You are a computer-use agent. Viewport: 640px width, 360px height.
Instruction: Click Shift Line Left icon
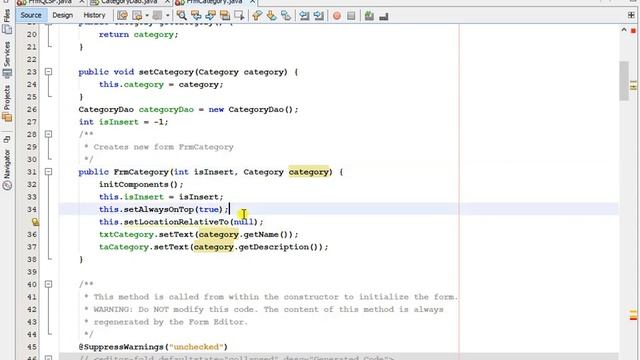[x=304, y=16]
